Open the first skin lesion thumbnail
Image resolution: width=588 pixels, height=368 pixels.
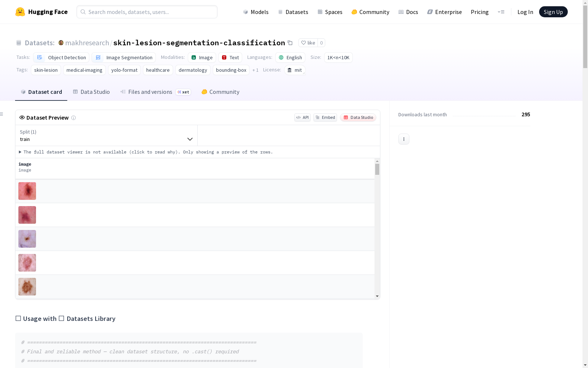(27, 191)
